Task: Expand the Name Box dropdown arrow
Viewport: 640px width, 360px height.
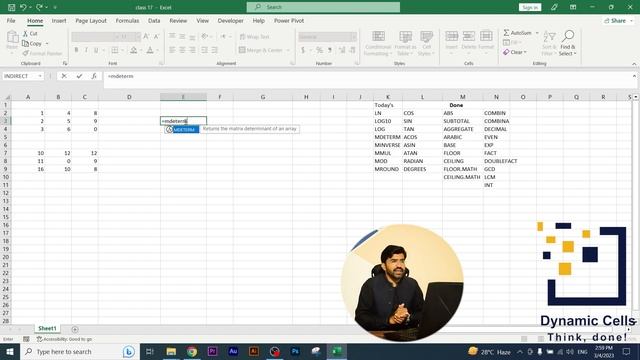Action: (x=40, y=76)
